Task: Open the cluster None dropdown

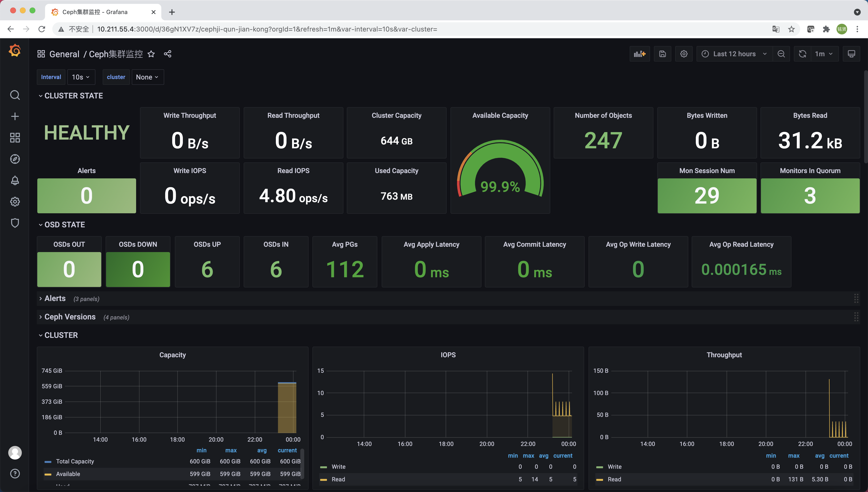Action: click(x=147, y=77)
